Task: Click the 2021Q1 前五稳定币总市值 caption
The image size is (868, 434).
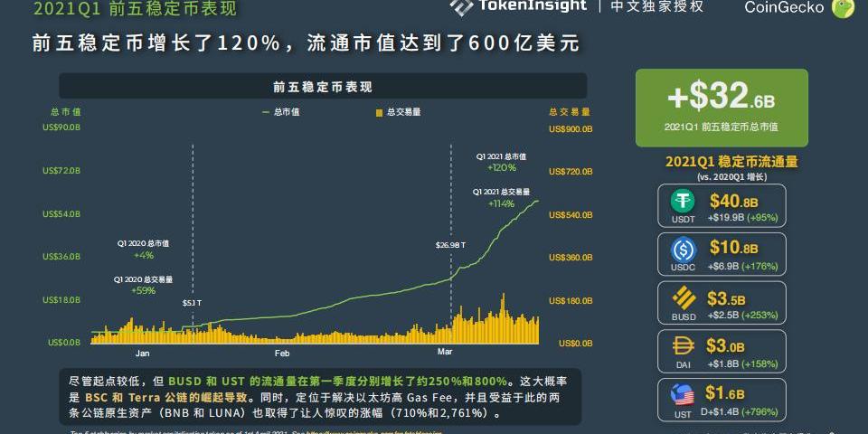Action: click(x=722, y=127)
